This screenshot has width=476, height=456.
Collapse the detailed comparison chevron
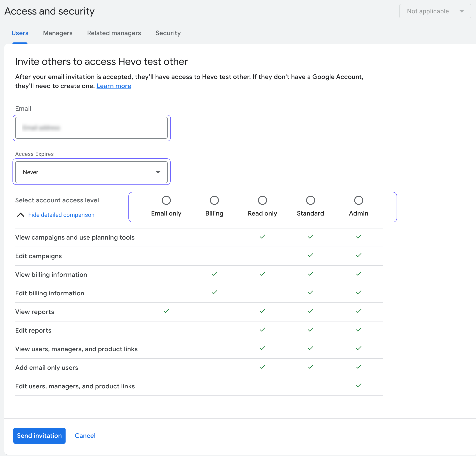[x=21, y=215]
